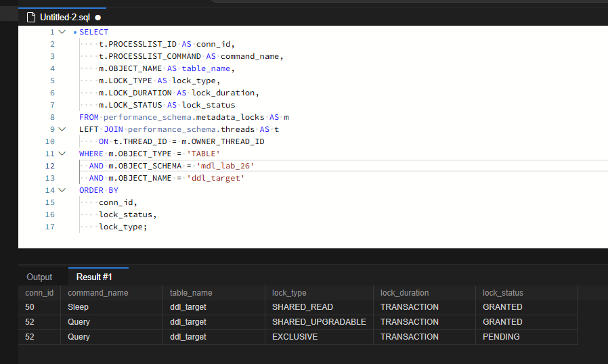Image resolution: width=608 pixels, height=364 pixels.
Task: Select the TRANSACTION cell in the EXCLUSIVE row
Action: coord(425,337)
